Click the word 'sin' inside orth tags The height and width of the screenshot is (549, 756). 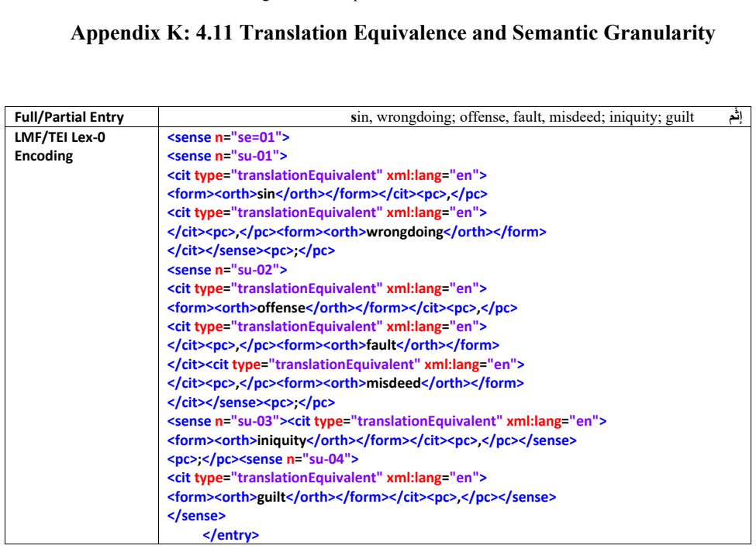click(x=266, y=195)
